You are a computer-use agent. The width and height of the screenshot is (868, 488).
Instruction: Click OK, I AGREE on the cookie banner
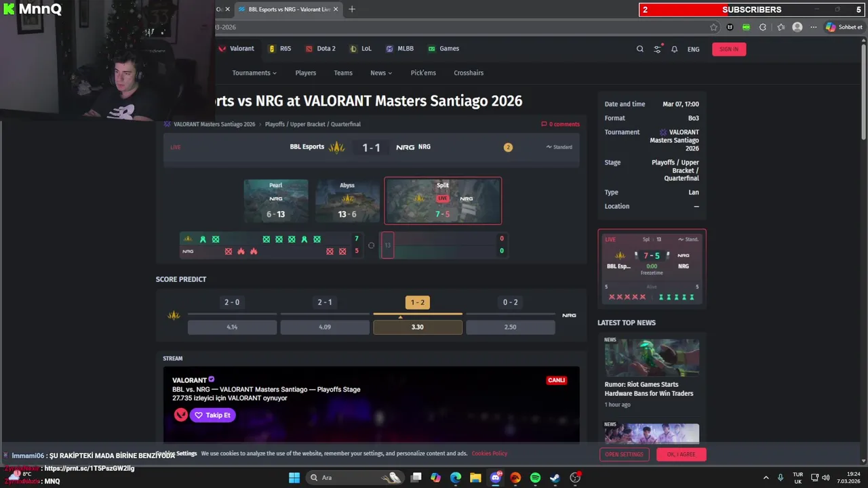[x=681, y=454]
